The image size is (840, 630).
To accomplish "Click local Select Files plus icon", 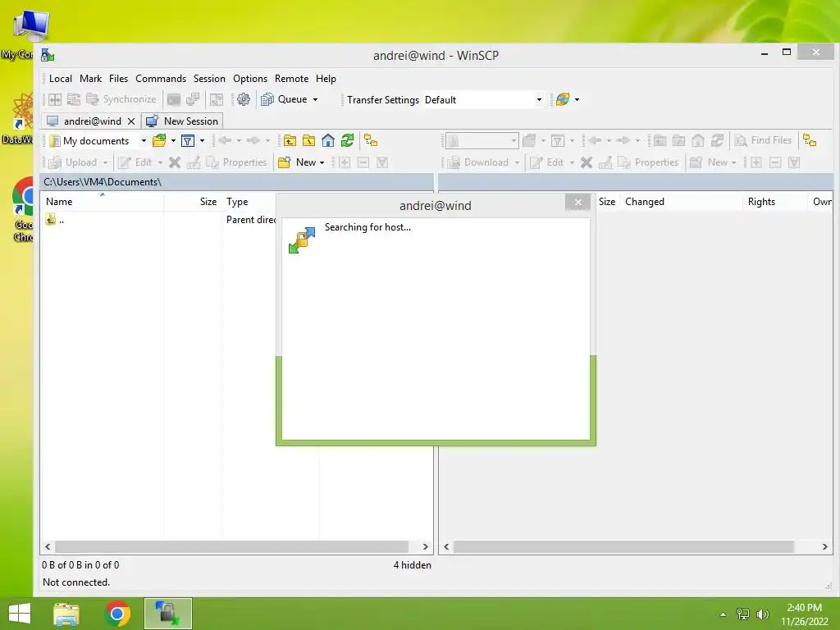I will click(345, 162).
